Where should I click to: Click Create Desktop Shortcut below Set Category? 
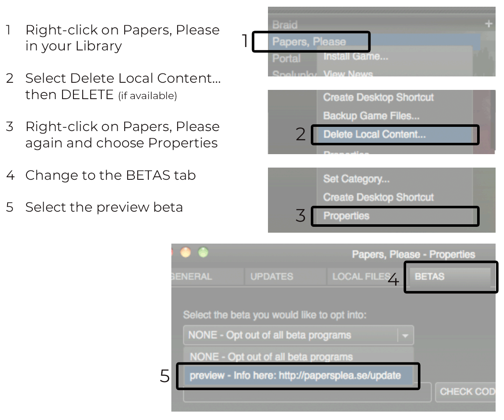[x=378, y=197]
